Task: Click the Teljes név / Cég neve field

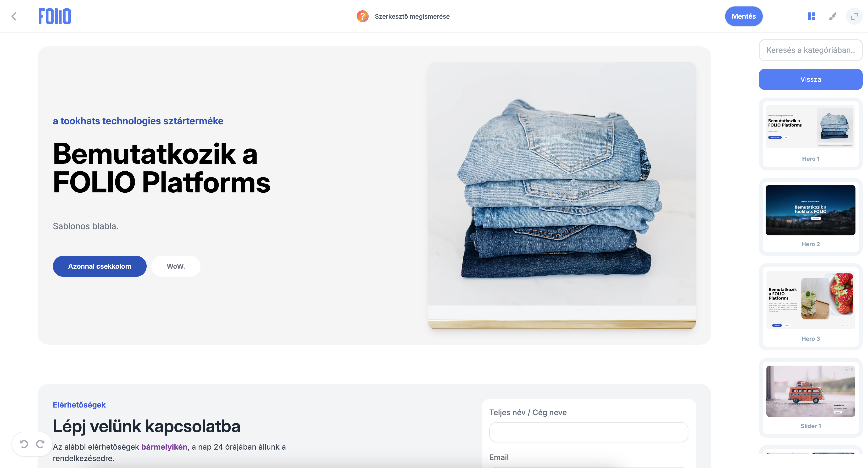Action: coord(588,432)
